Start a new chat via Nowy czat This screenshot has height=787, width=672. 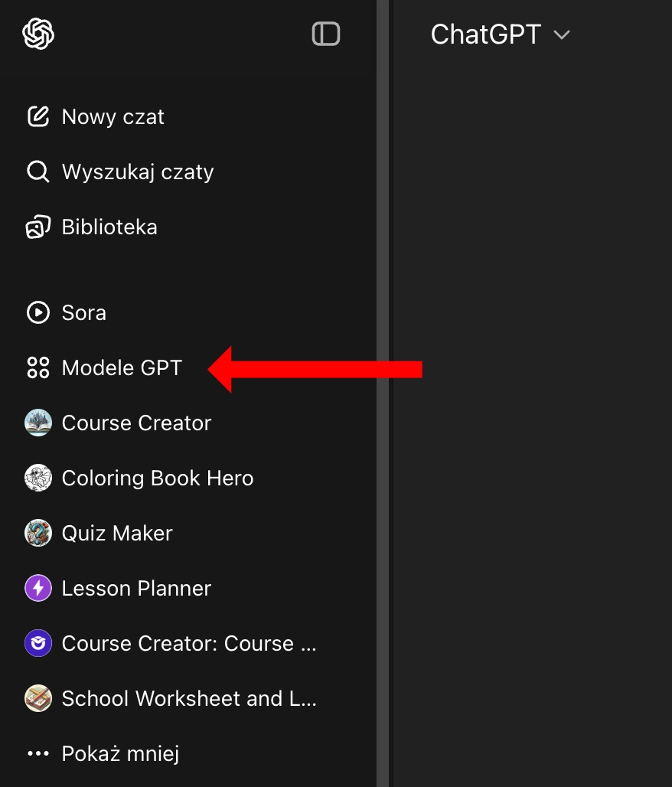click(113, 116)
